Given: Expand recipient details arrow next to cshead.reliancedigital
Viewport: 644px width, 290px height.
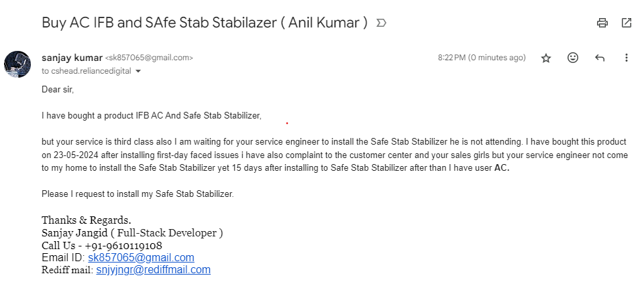Looking at the screenshot, I should tap(138, 71).
